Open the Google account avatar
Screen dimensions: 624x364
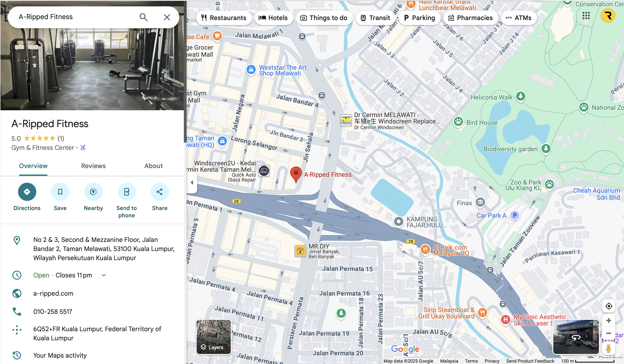(608, 15)
